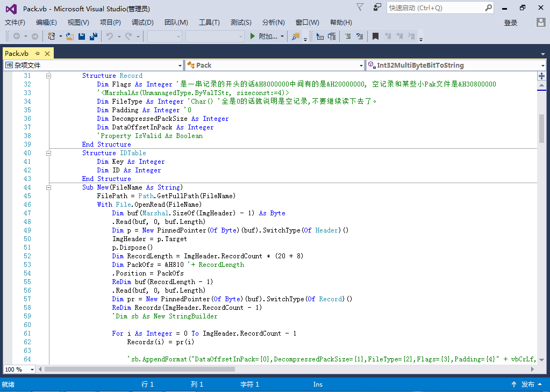Click the account avatar icon

point(541,22)
